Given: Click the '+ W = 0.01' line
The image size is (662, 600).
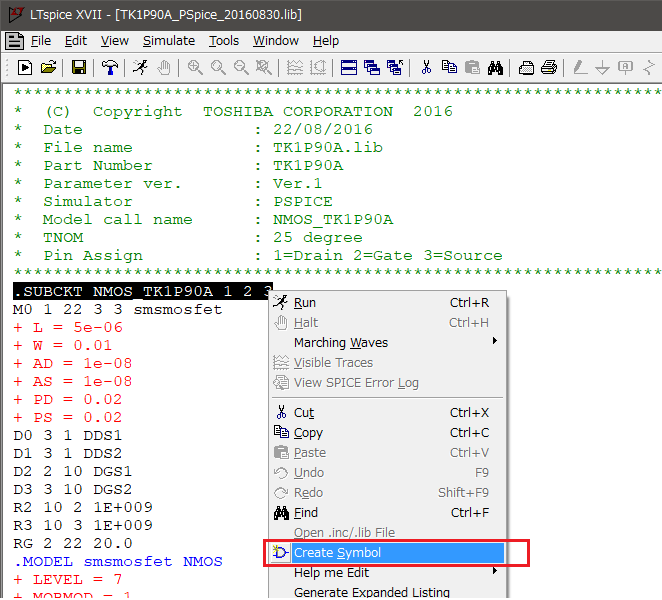Looking at the screenshot, I should [x=62, y=345].
